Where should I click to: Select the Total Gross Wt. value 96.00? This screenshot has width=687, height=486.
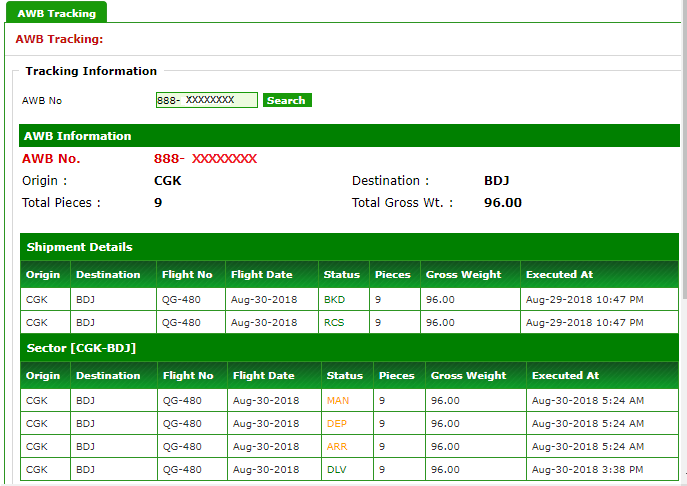[503, 202]
